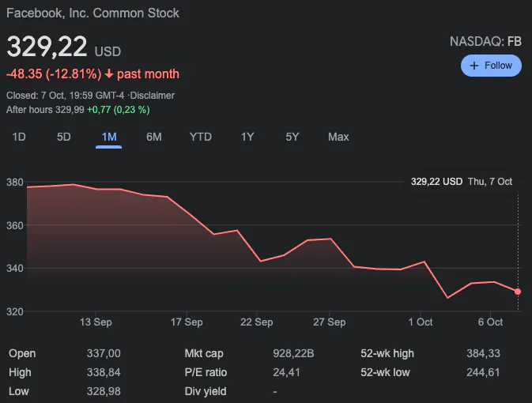Click the Mkt cap label
Viewport: 532px width, 403px height.
point(204,353)
